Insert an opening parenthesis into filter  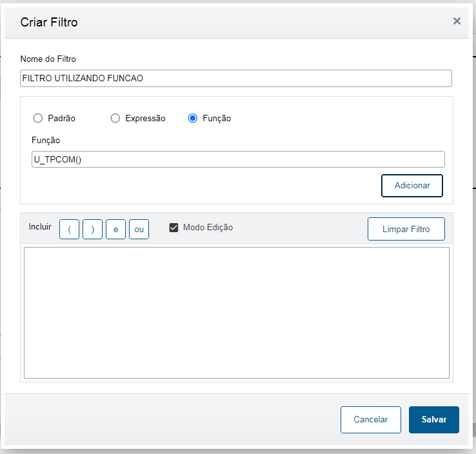(69, 230)
